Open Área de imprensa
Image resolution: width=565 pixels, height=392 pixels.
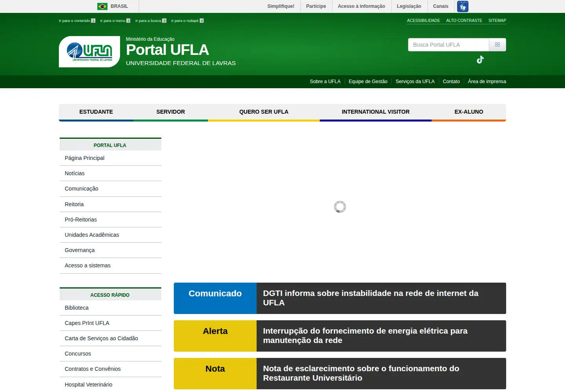point(487,82)
